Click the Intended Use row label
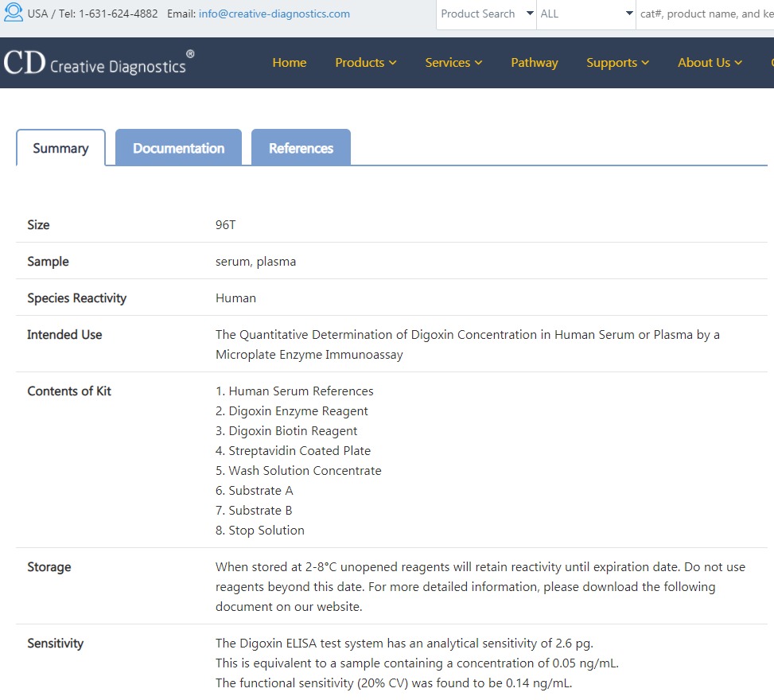This screenshot has height=700, width=774. click(64, 335)
